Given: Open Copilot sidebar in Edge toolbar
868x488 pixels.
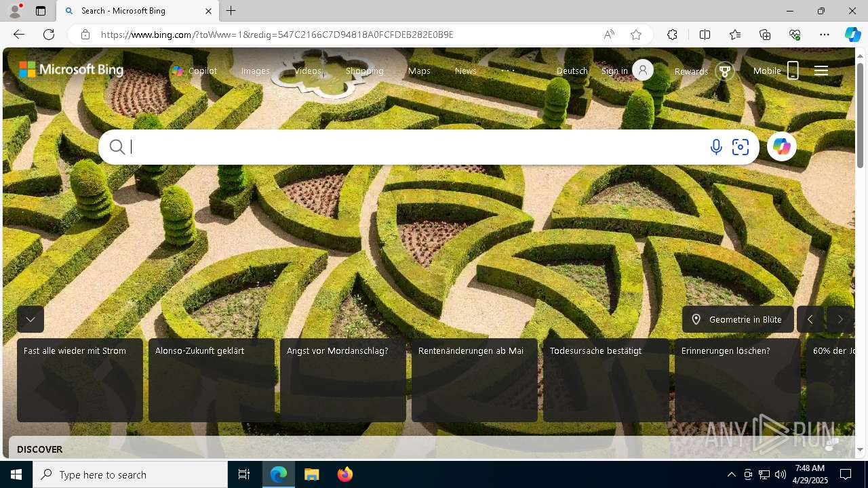Looking at the screenshot, I should tap(852, 35).
